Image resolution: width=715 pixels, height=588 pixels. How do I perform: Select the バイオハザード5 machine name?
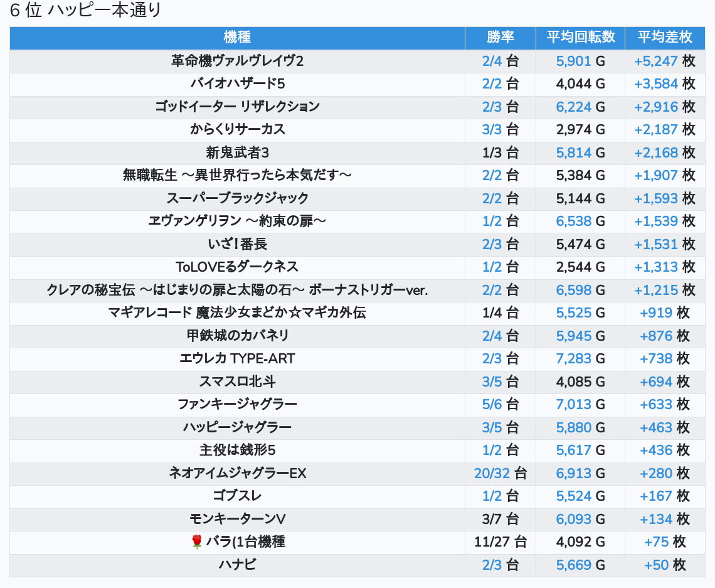click(237, 83)
